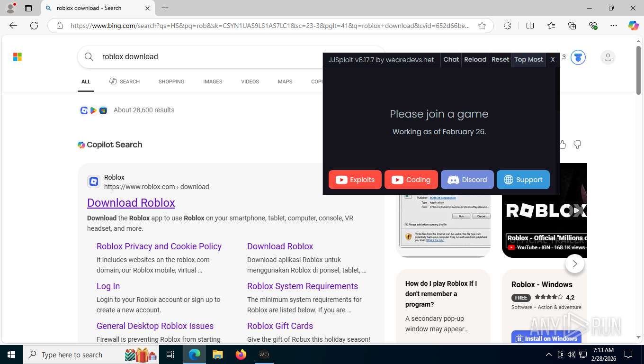644x364 pixels.
Task: Open Chat in JJSploit title bar
Action: 451,59
